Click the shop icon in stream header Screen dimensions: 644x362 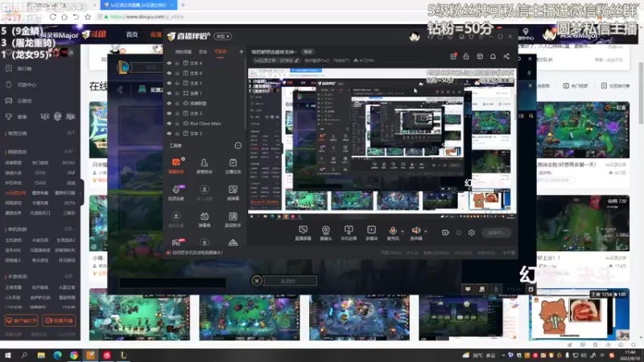coord(480,56)
